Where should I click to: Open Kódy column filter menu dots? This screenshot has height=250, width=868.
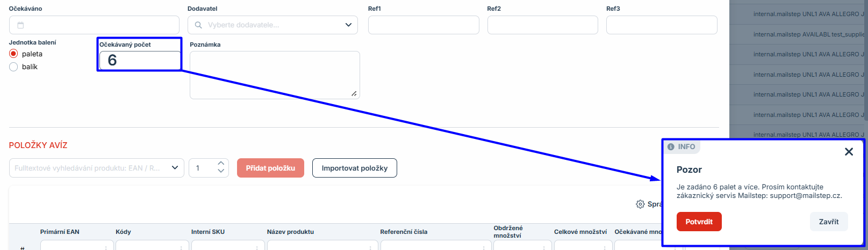181,248
